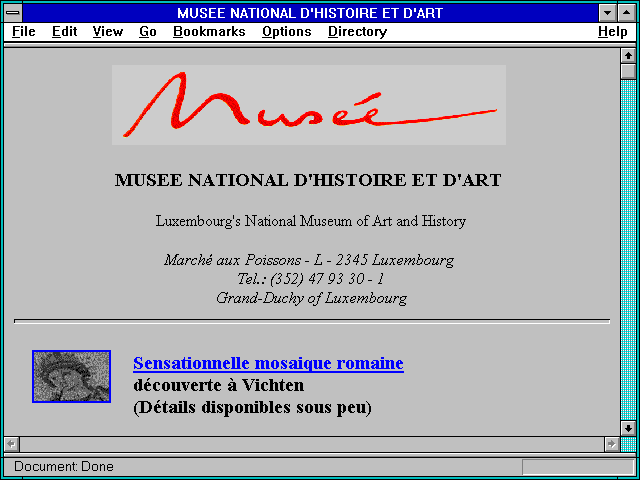Open the Help menu
640x480 pixels.
[x=613, y=31]
